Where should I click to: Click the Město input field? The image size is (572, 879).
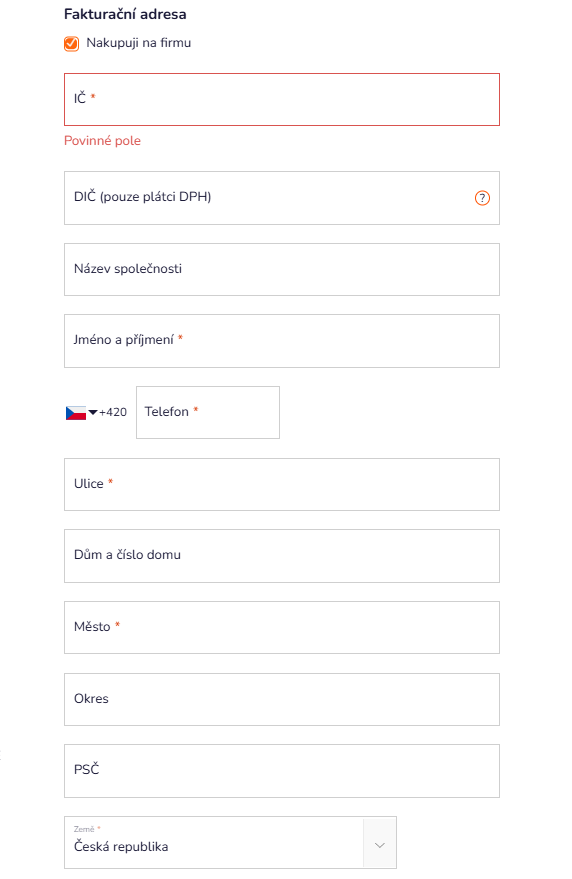[x=282, y=627]
